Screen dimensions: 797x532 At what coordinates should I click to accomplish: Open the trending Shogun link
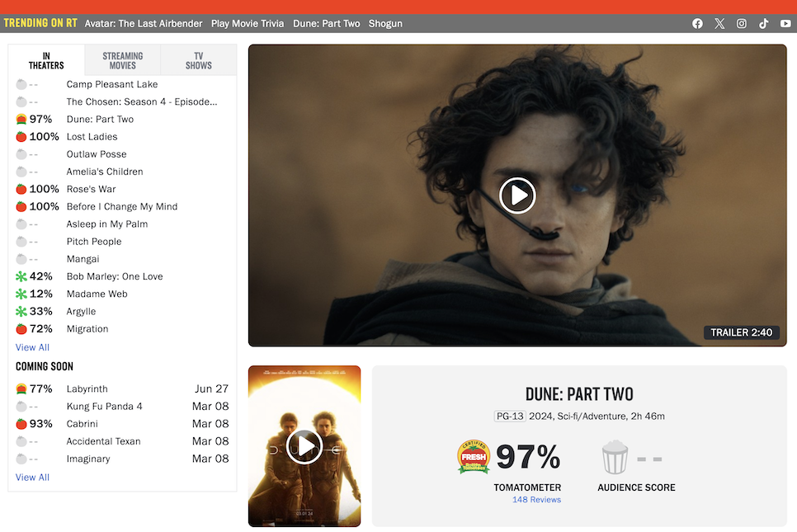point(385,23)
